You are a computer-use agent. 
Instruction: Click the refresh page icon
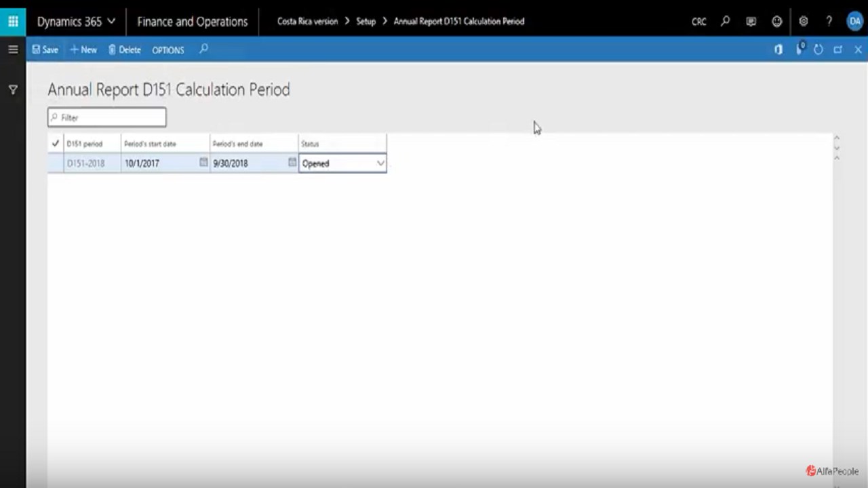pyautogui.click(x=818, y=49)
